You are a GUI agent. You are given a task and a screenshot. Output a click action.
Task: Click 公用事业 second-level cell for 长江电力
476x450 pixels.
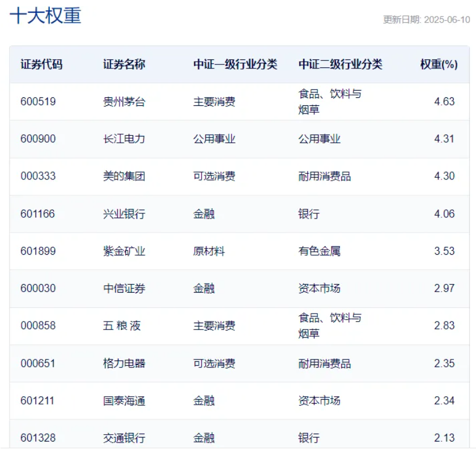pos(320,139)
